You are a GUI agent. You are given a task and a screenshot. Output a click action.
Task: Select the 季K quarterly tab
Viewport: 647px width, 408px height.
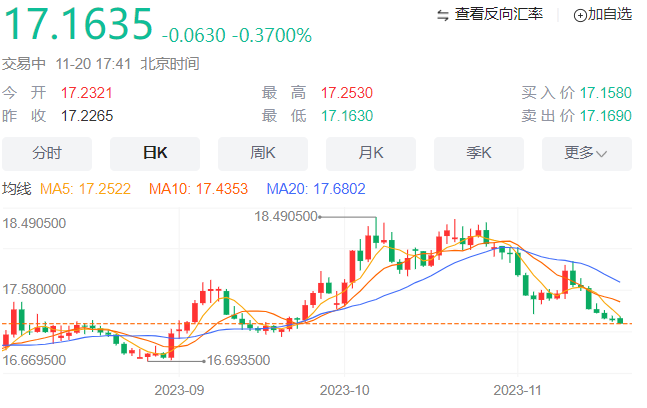tap(479, 153)
